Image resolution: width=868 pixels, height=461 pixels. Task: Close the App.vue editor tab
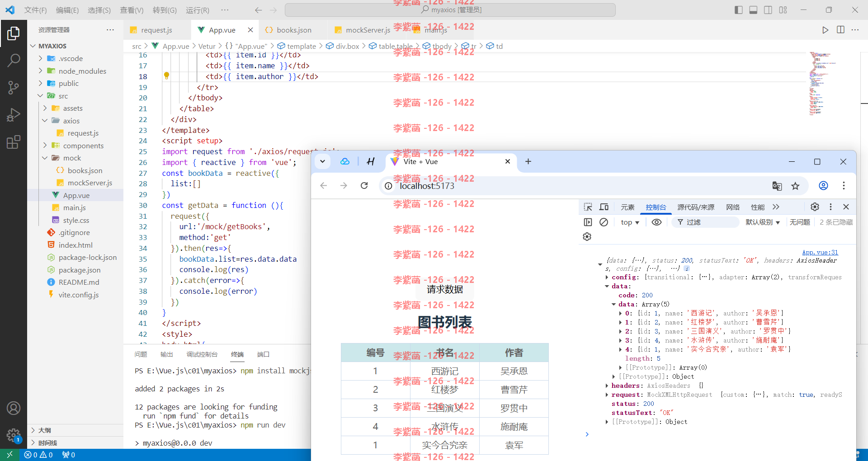pyautogui.click(x=250, y=30)
